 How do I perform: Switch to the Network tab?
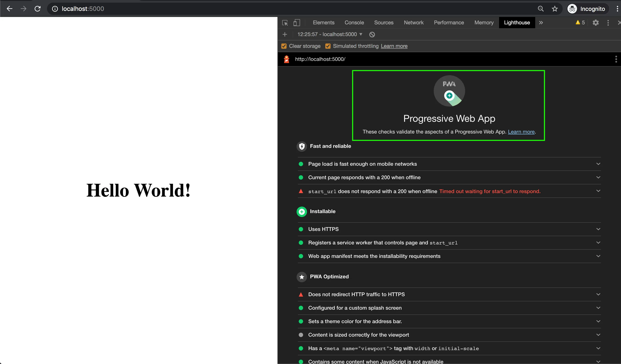[413, 22]
